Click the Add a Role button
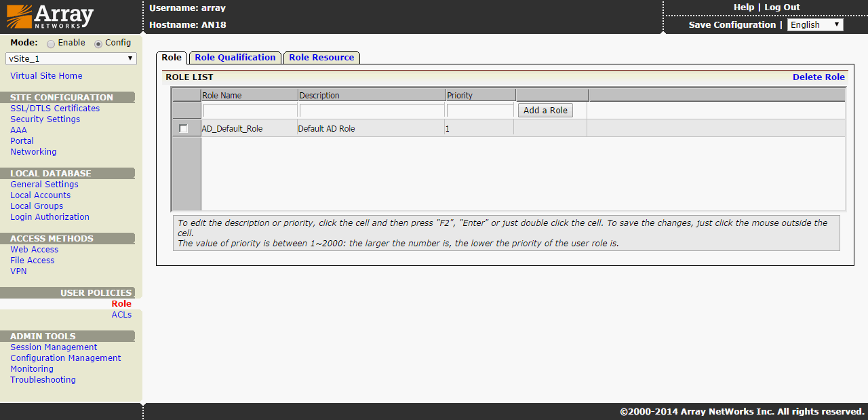 pyautogui.click(x=545, y=111)
